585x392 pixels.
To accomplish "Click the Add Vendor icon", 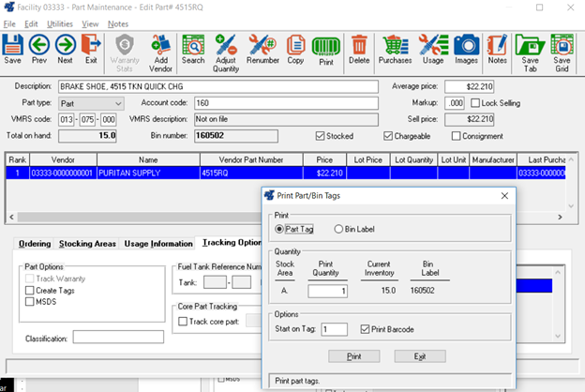I will click(x=161, y=53).
